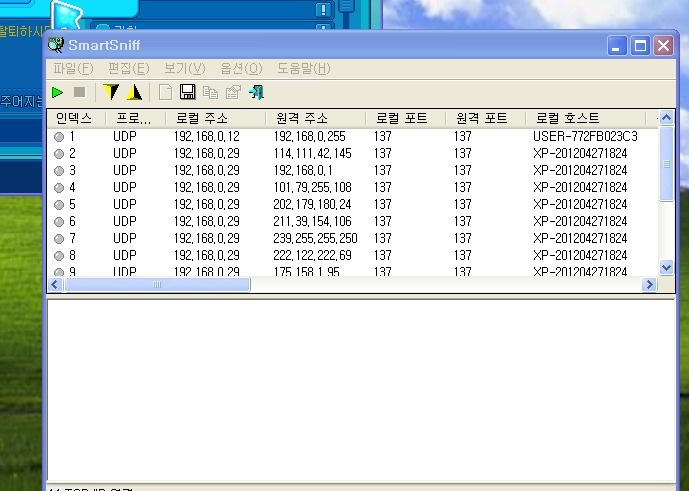Click the list's vertical scroll down arrow

[x=667, y=267]
